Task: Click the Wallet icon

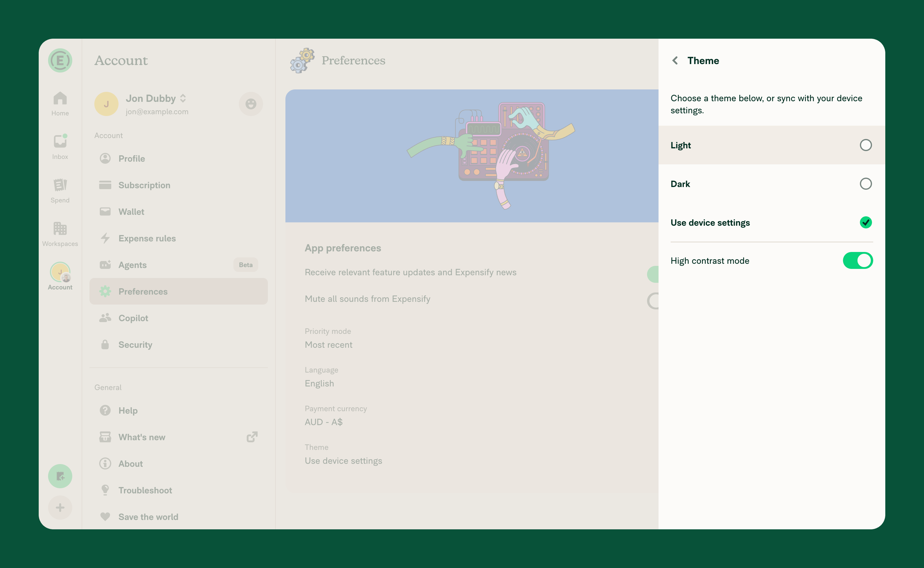Action: [105, 211]
